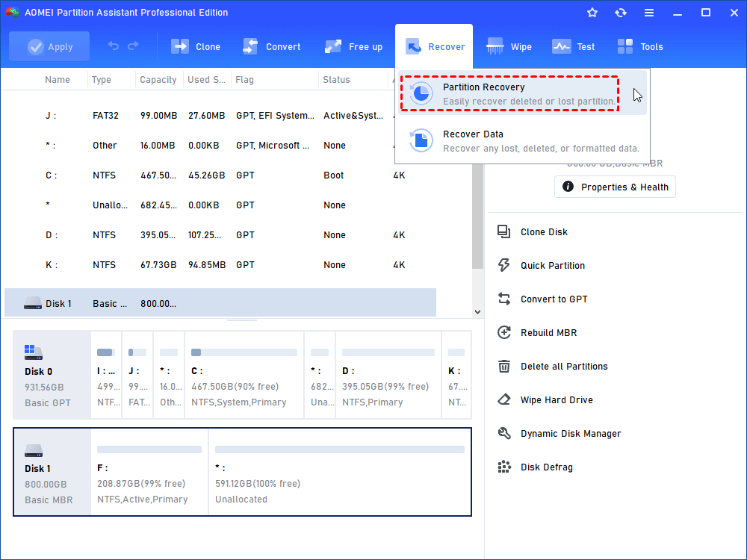Sort by the Used S... column header
This screenshot has height=560, width=747.
(x=206, y=80)
